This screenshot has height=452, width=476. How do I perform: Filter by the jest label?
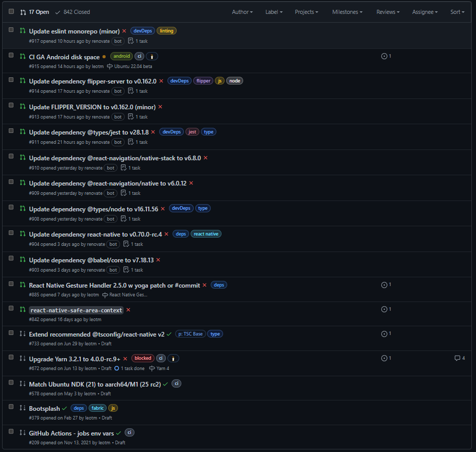(192, 132)
